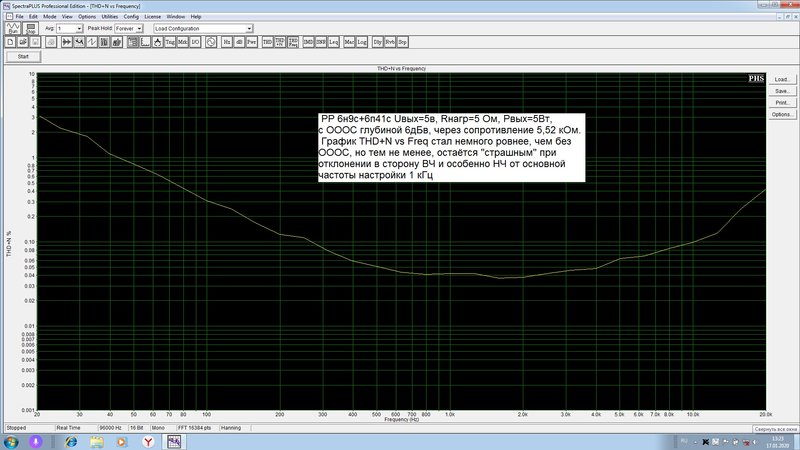This screenshot has height=450, width=800.
Task: Expand the Avg averaging dropdown
Action: [x=79, y=29]
